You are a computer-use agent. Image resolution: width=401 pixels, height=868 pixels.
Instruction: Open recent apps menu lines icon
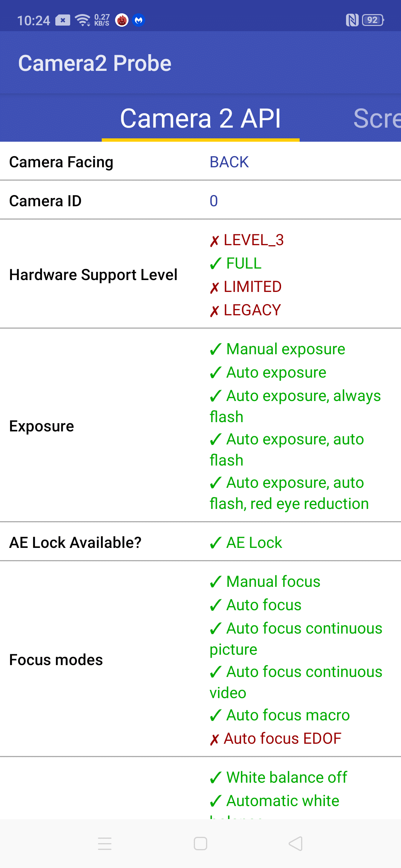tap(105, 844)
